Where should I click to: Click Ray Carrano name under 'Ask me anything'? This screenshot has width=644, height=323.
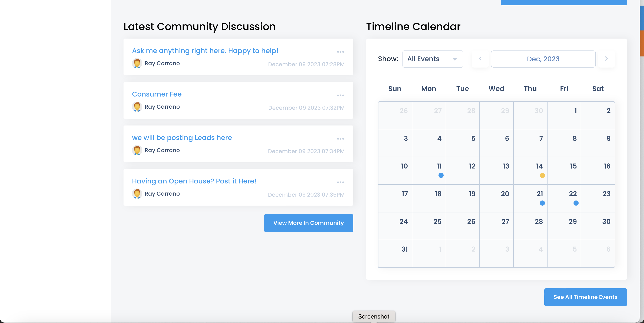click(x=162, y=63)
